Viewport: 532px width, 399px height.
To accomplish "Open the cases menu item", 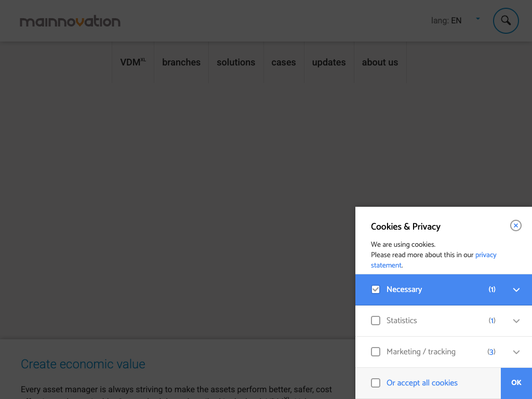I will coord(284,62).
